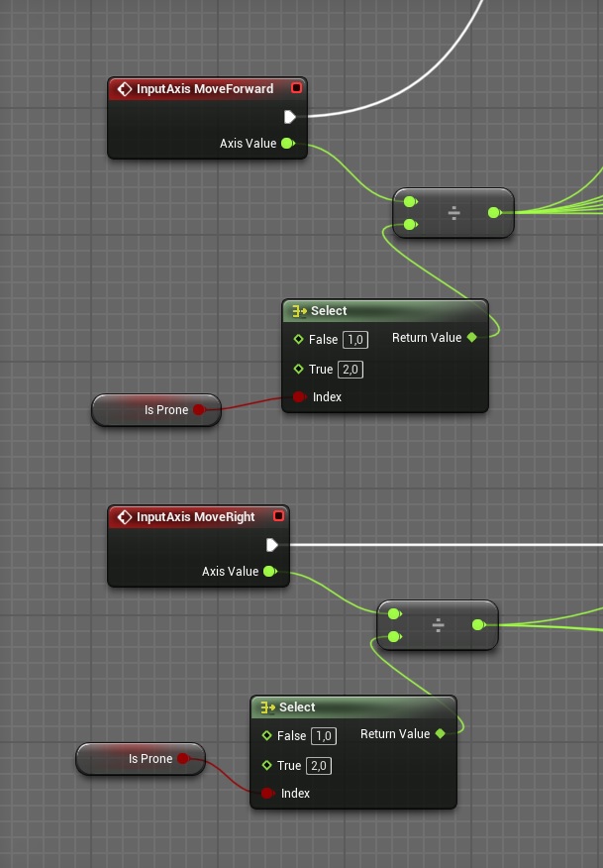
Task: Click the InputAxis MoveRight event diamond icon
Action: [125, 517]
